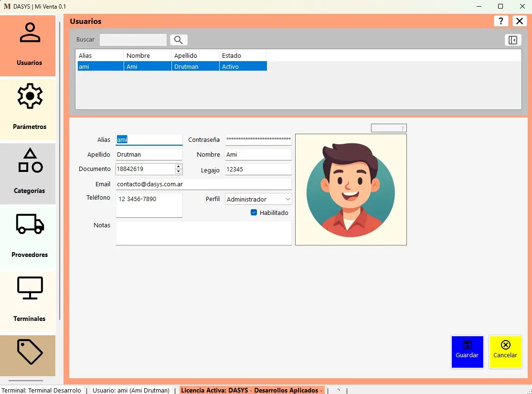Screen dimensions: 532x394
Task: Sort the list by Alias column
Action: (x=99, y=56)
